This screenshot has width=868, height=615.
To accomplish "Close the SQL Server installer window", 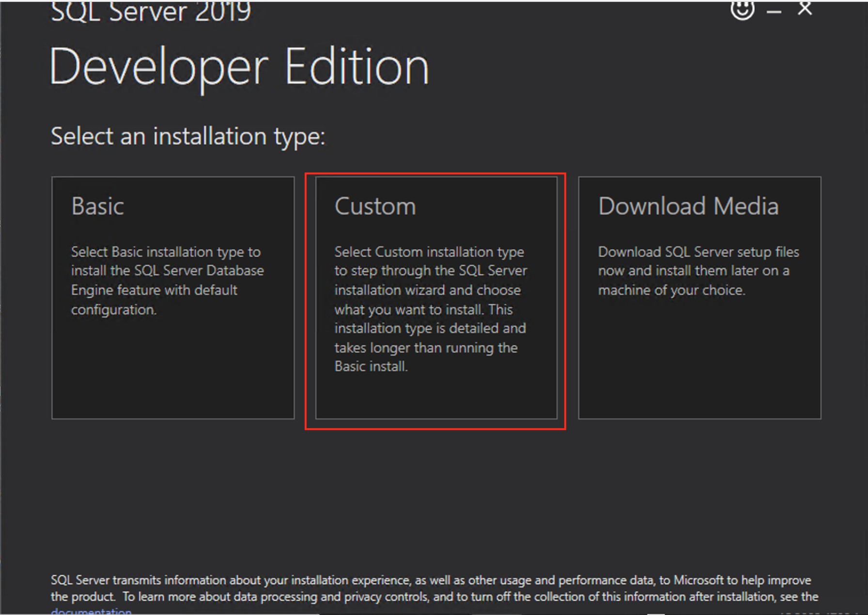I will 805,9.
